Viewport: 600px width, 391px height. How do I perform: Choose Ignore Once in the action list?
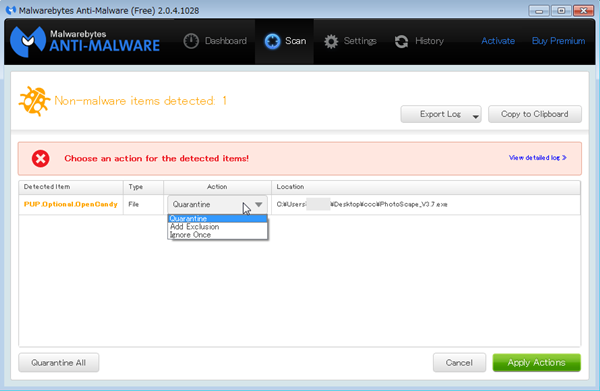(217, 235)
